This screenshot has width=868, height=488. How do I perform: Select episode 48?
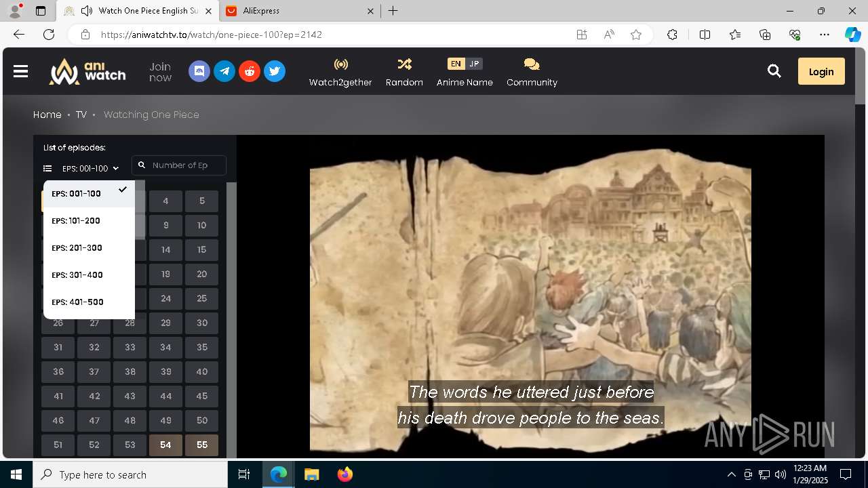130,420
